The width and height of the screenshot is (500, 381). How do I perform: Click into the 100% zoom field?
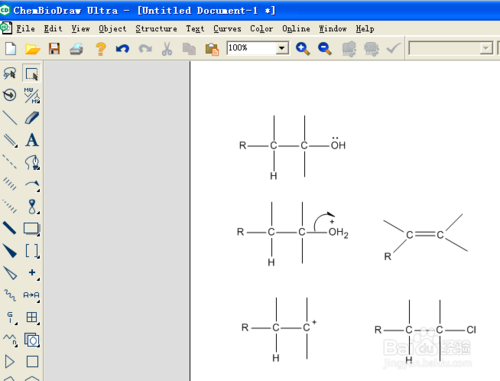coord(252,48)
